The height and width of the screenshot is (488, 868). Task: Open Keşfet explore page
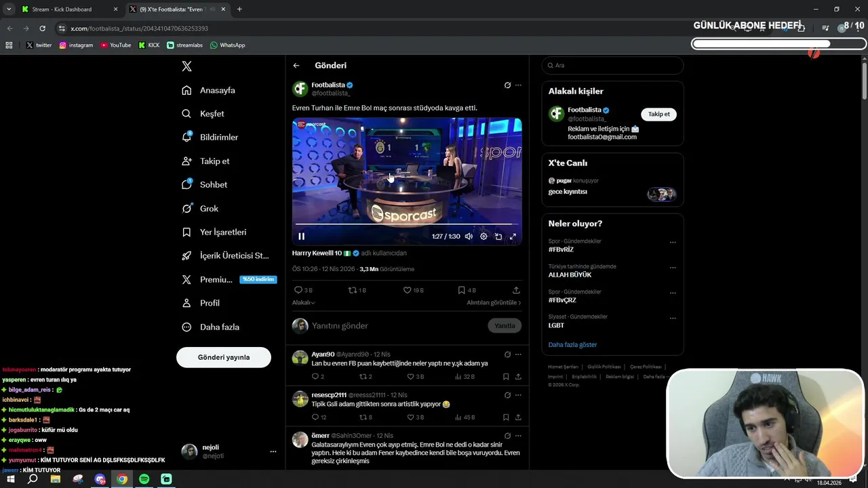[203, 114]
